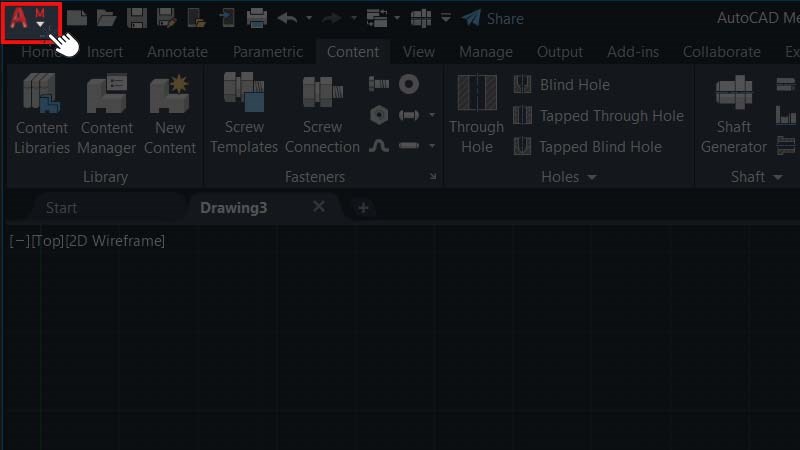
Task: Plot the drawing using the printer icon
Action: click(257, 18)
